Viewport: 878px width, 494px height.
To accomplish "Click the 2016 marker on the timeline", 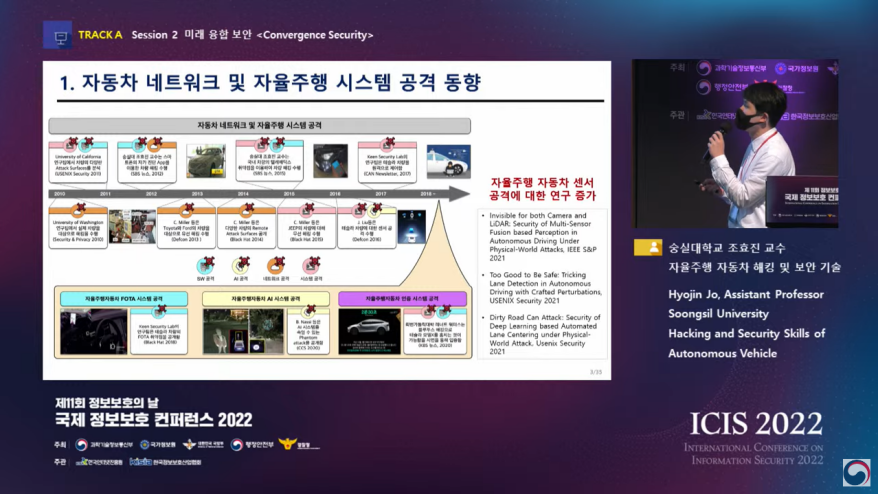I will pos(335,194).
